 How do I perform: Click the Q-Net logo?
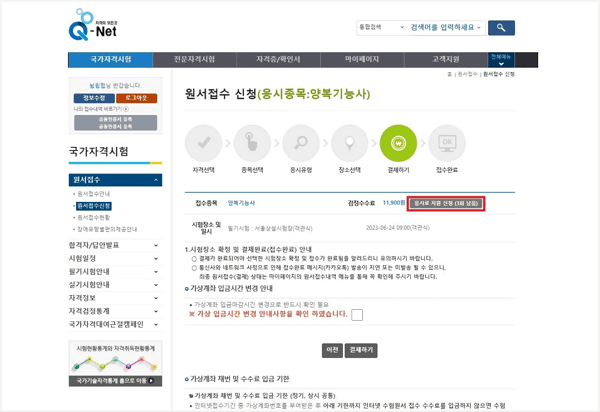click(x=93, y=24)
